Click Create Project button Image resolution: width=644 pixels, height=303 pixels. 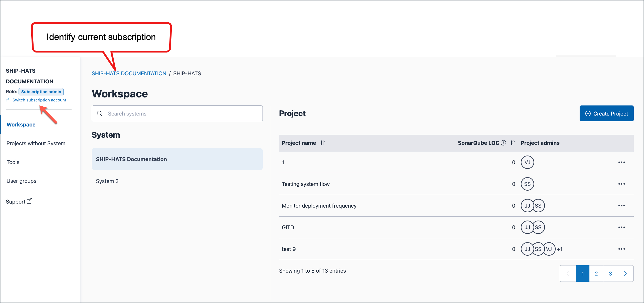point(606,114)
